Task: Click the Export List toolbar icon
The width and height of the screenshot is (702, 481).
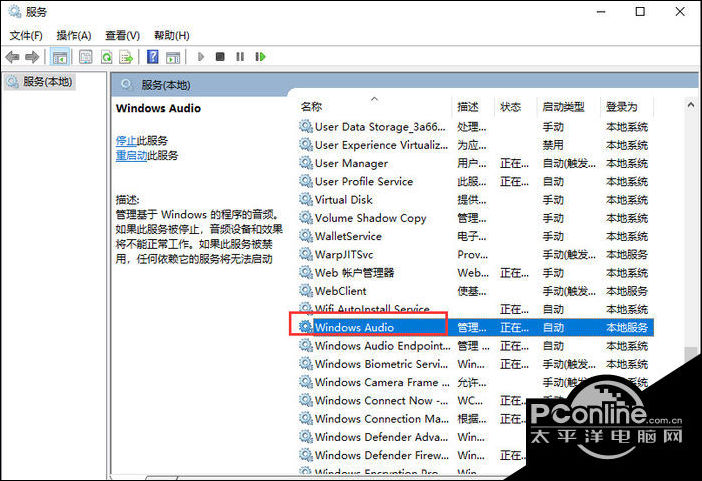Action: point(126,57)
